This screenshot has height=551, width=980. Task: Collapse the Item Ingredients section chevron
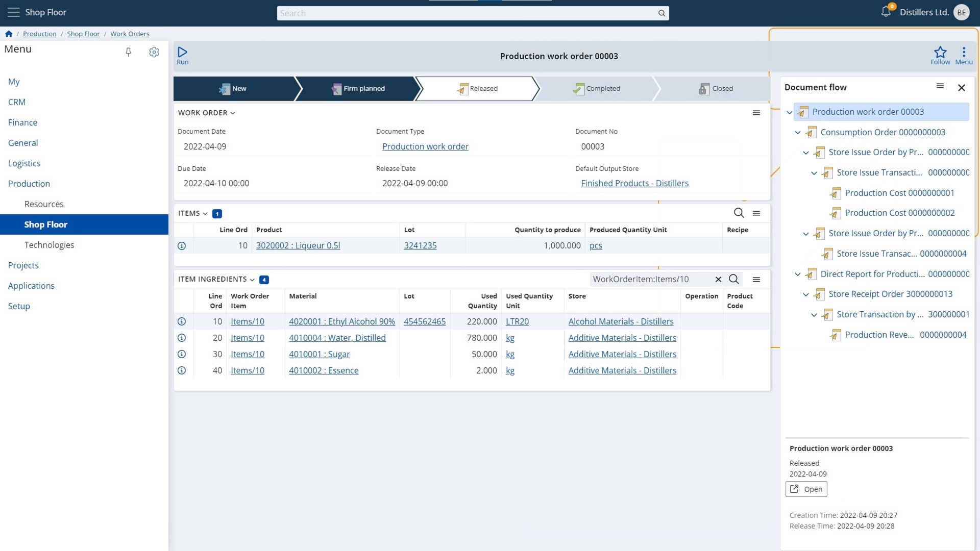(251, 280)
